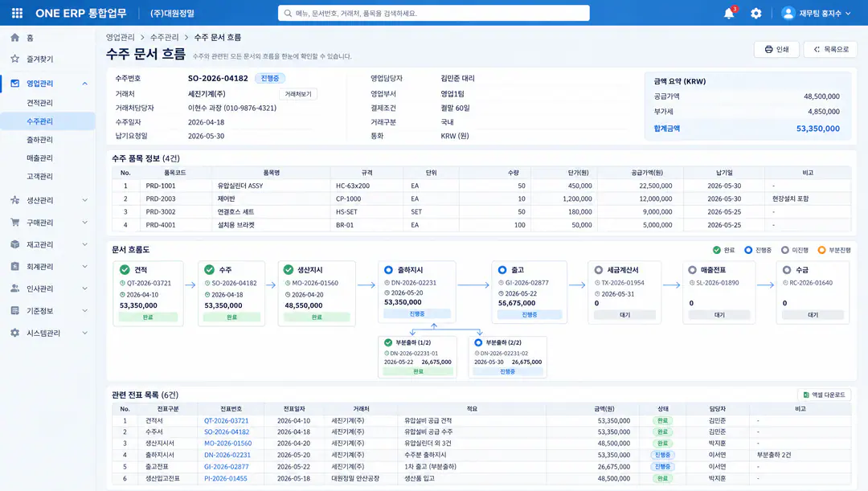
Task: Expand the 재고관리 menu chevron
Action: 84,244
